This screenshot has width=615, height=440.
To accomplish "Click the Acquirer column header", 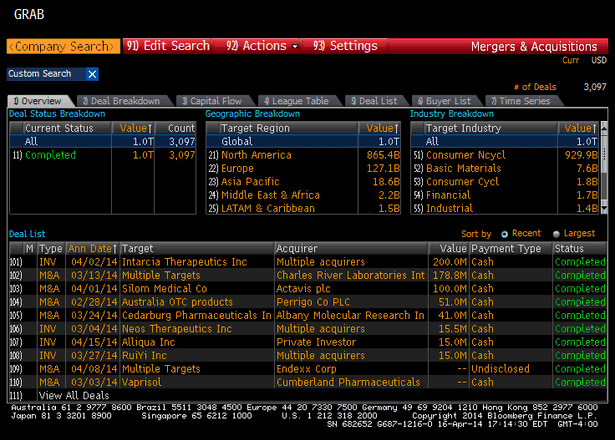I will pyautogui.click(x=351, y=249).
